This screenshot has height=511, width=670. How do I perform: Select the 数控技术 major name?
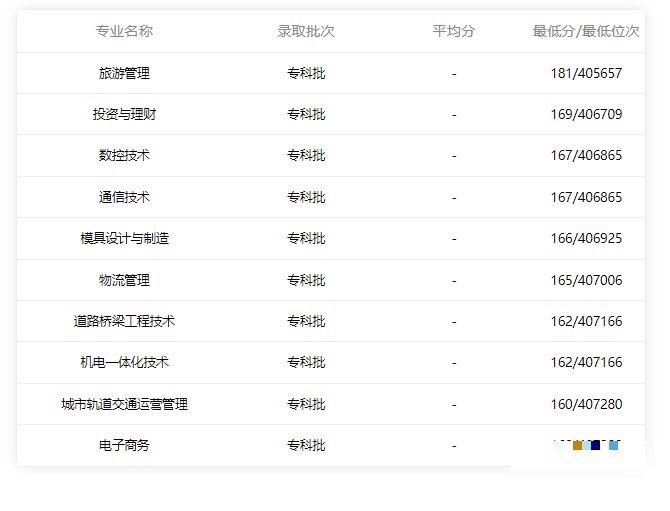click(x=124, y=155)
